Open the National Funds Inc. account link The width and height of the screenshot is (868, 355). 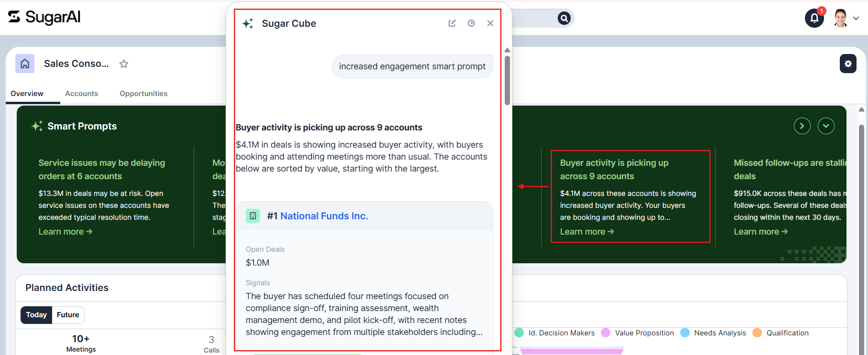[x=324, y=216]
